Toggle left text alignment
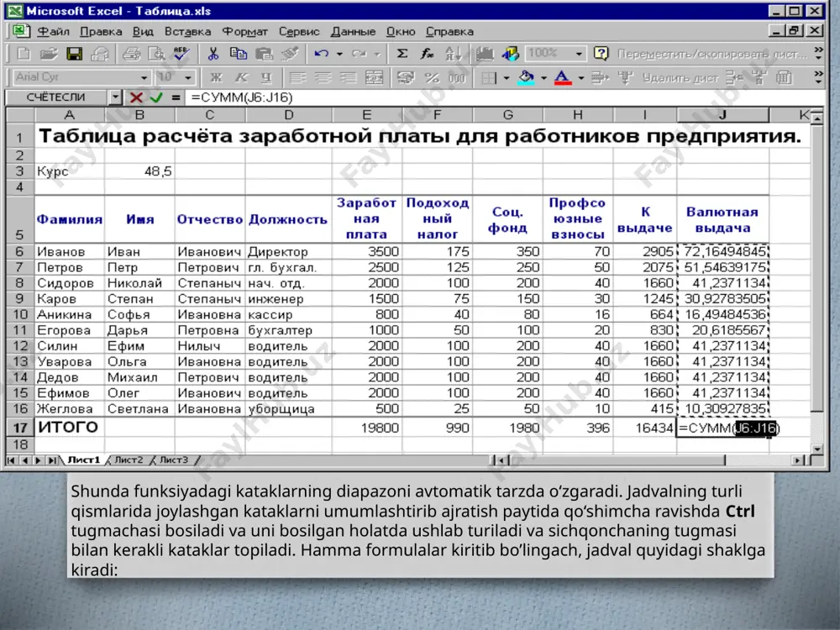This screenshot has width=840, height=630. (x=297, y=78)
